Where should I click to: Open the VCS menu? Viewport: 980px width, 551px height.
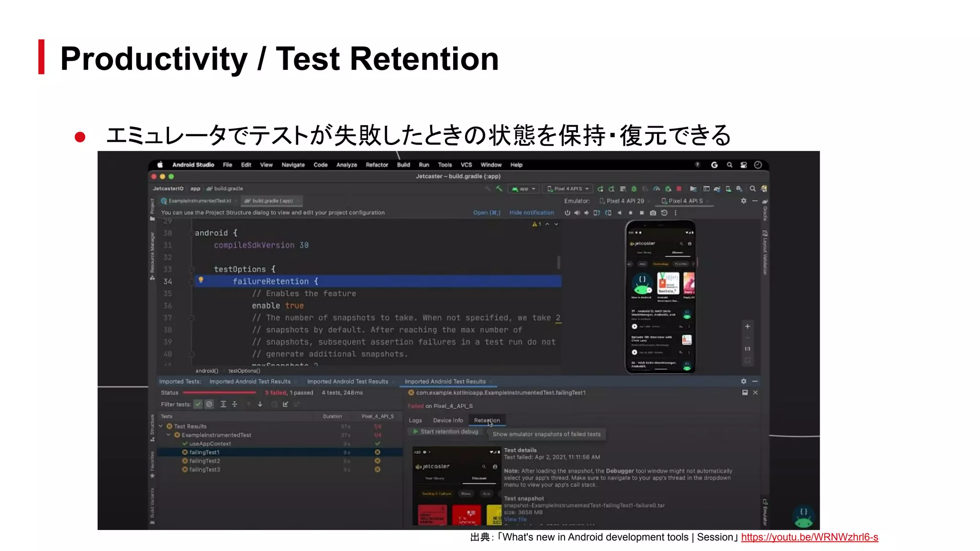466,165
